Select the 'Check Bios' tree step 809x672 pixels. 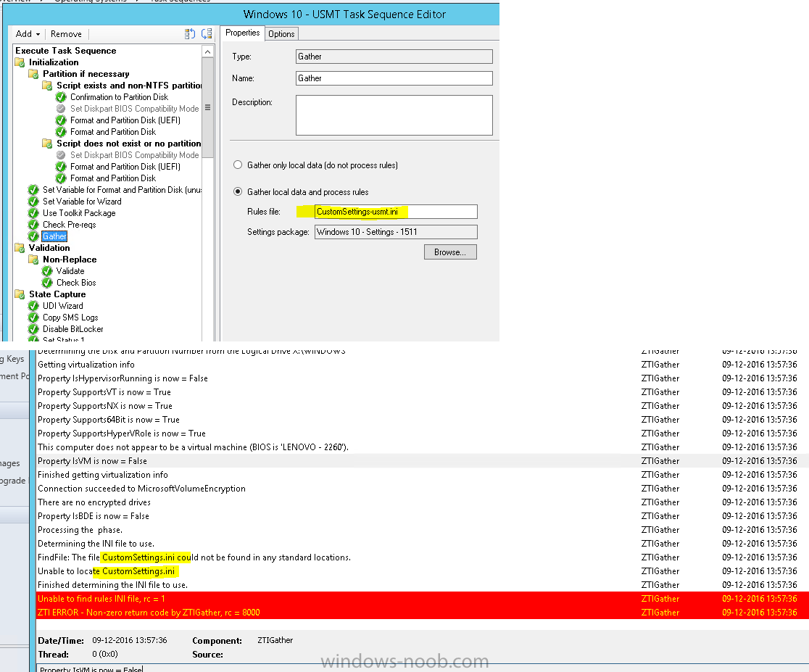(x=76, y=283)
